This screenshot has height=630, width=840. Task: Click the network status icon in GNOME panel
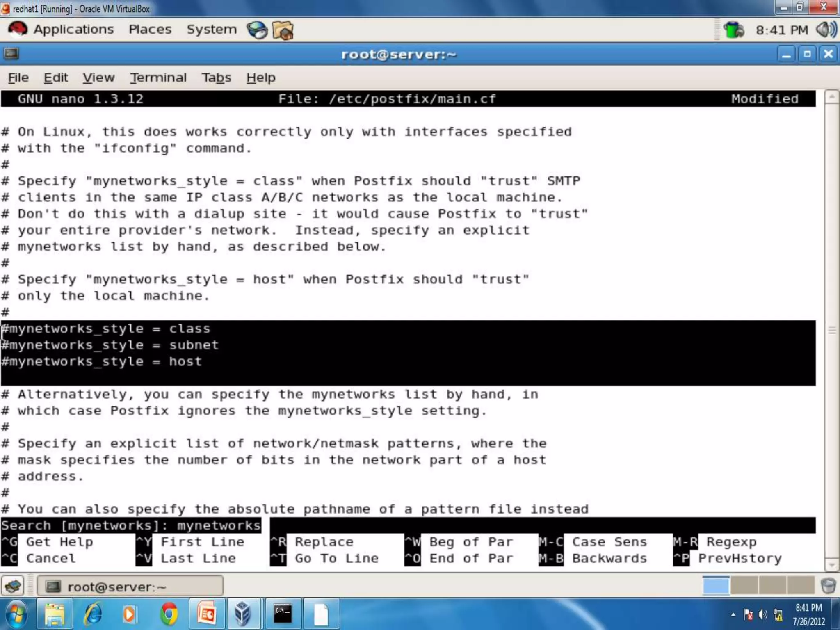pyautogui.click(x=733, y=30)
